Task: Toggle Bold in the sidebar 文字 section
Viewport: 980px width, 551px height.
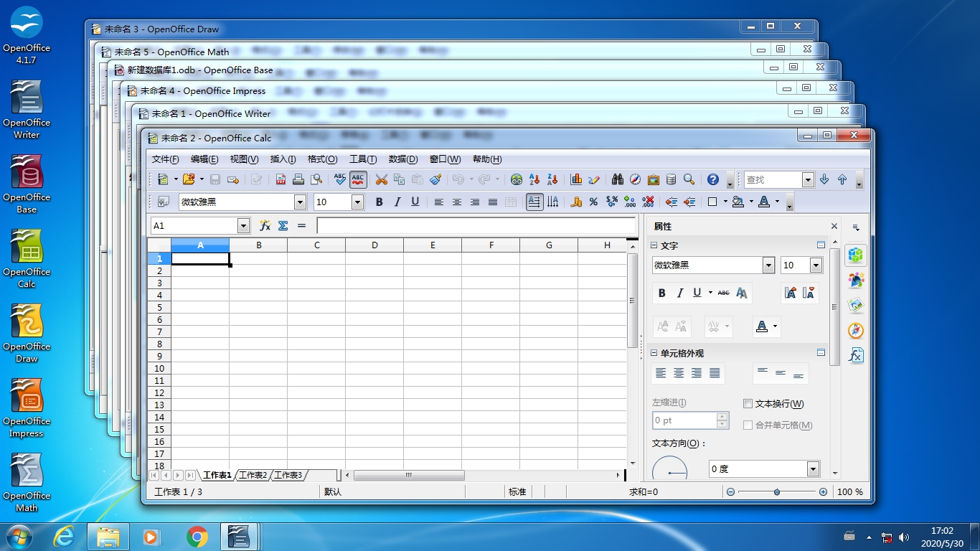Action: pos(661,293)
